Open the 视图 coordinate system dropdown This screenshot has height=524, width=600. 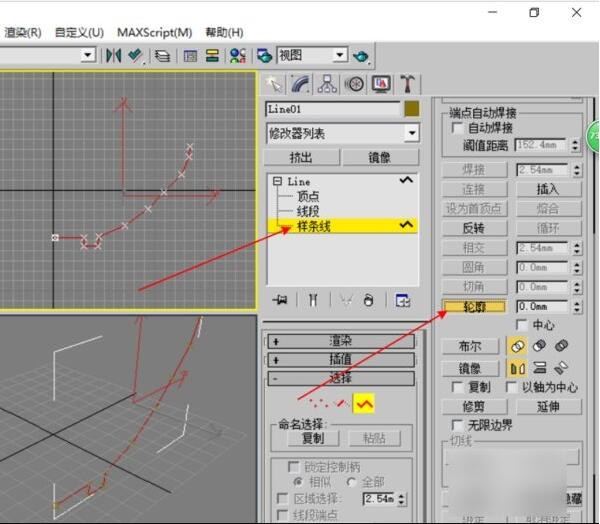click(339, 56)
